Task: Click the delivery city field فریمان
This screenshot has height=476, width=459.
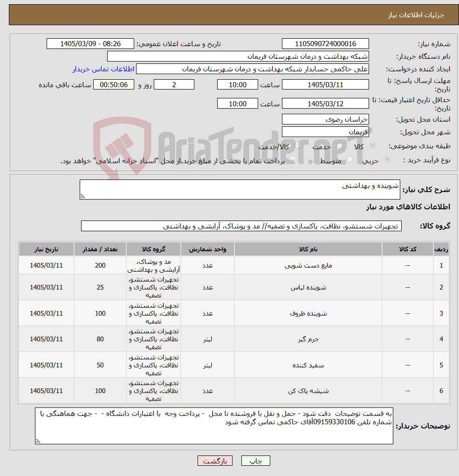Action: [325, 132]
